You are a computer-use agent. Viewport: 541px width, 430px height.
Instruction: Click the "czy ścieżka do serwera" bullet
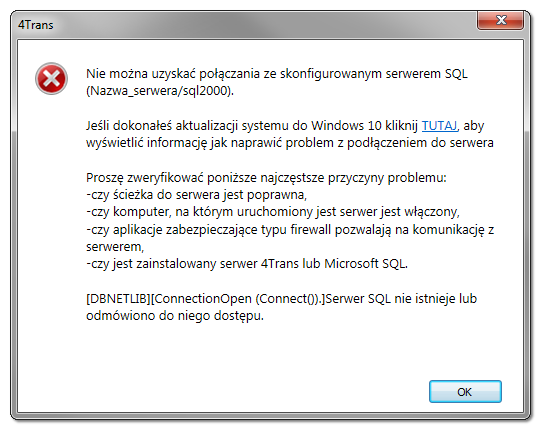pos(196,195)
